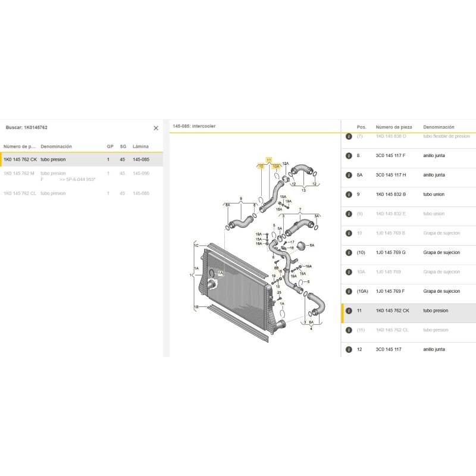476x476 pixels.
Task: Open info icon for 1J0 145 769 G
Action: pyautogui.click(x=349, y=252)
